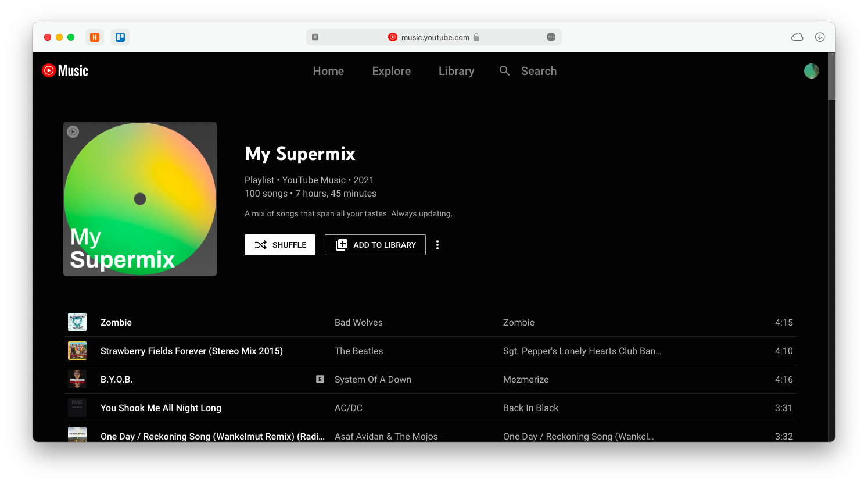This screenshot has width=868, height=485.
Task: Click the 100 songs • 7 hours, 45 minutes text
Action: point(310,193)
